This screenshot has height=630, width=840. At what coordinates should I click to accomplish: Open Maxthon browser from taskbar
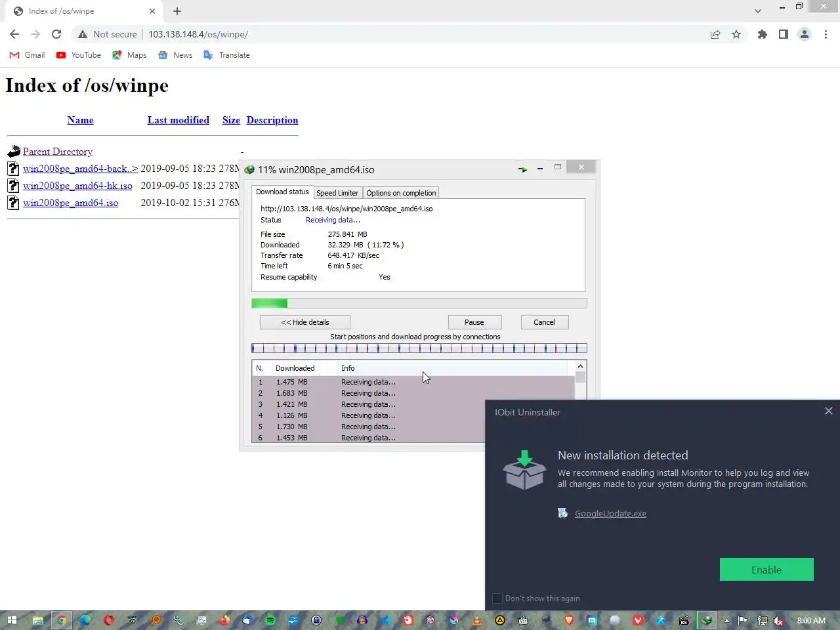[592, 620]
